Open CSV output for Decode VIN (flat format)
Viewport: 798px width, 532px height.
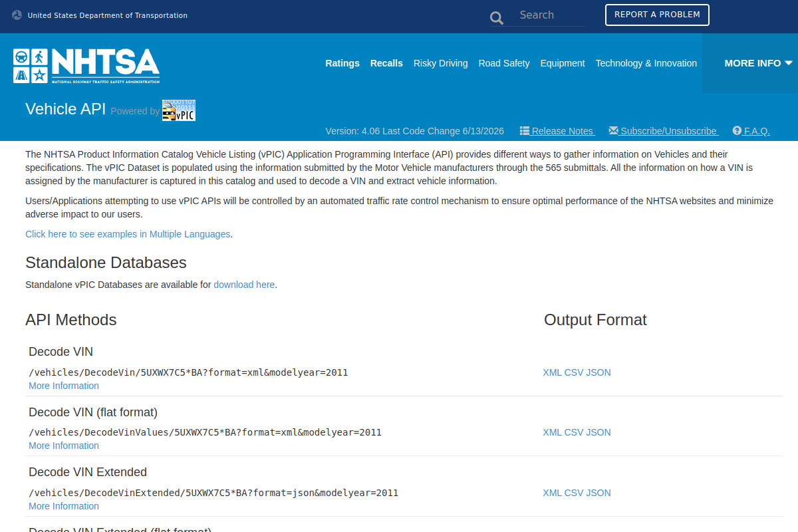tap(574, 432)
